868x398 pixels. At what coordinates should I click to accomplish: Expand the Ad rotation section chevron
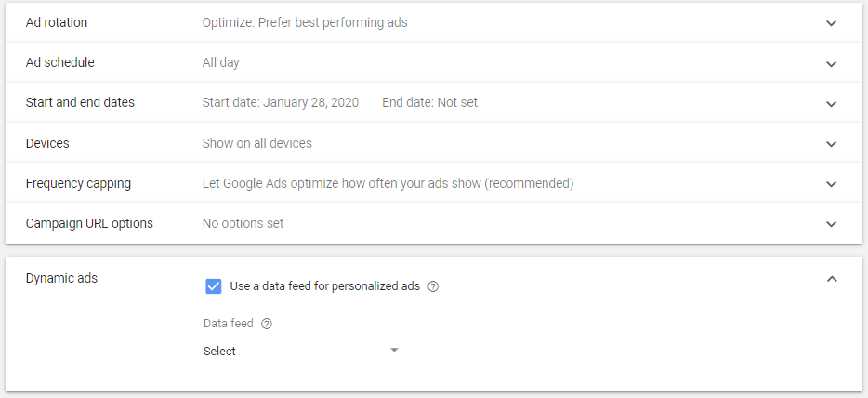click(x=831, y=23)
